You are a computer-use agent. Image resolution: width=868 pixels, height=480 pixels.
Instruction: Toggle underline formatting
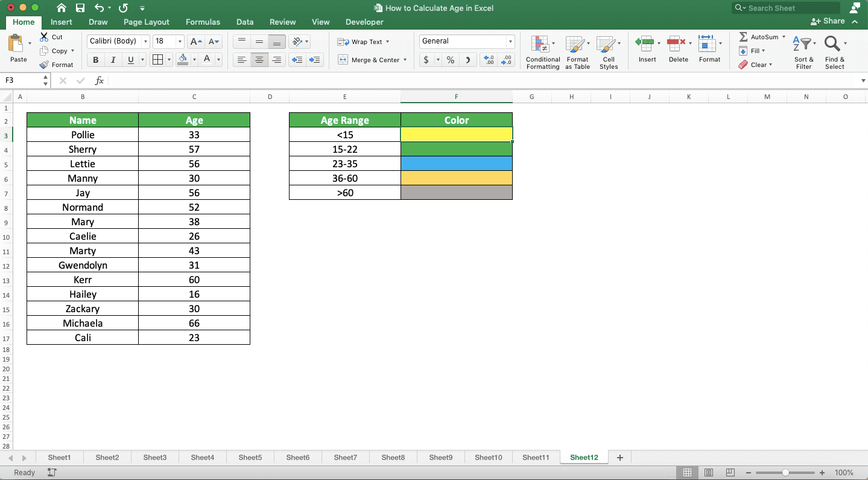(129, 59)
